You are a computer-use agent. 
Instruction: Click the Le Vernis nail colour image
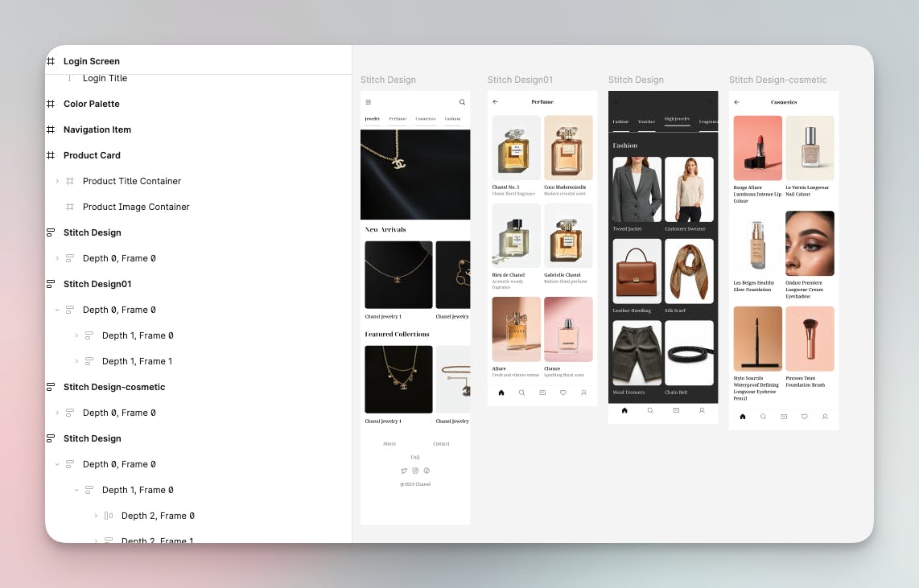pos(810,148)
